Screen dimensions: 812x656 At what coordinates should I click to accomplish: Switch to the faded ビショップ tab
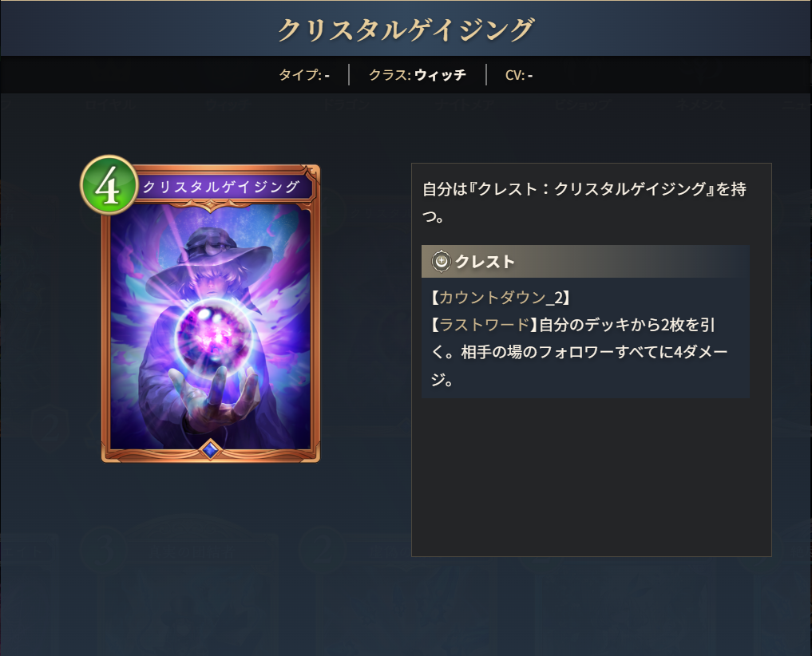(582, 105)
